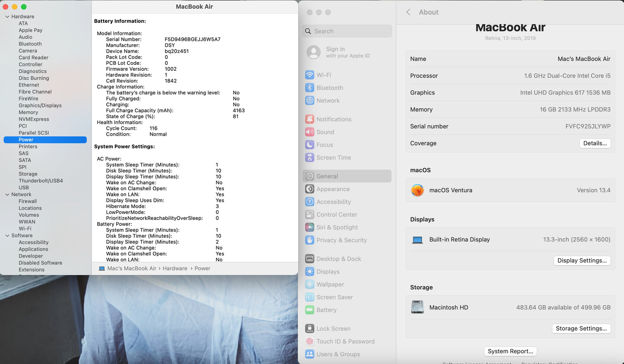Click the back chevron beside About
The height and width of the screenshot is (364, 624).
[x=408, y=13]
